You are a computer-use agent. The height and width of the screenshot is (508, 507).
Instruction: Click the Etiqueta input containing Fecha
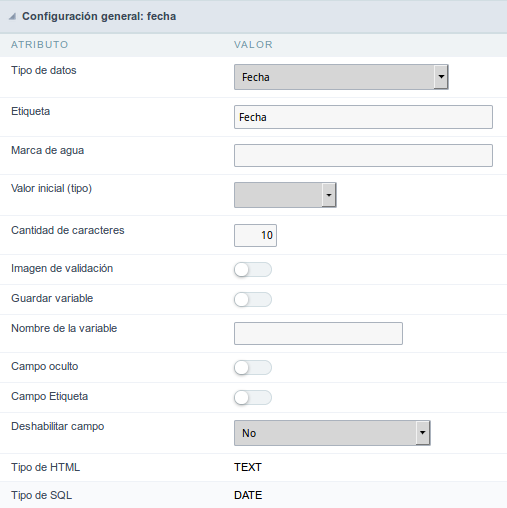[363, 117]
